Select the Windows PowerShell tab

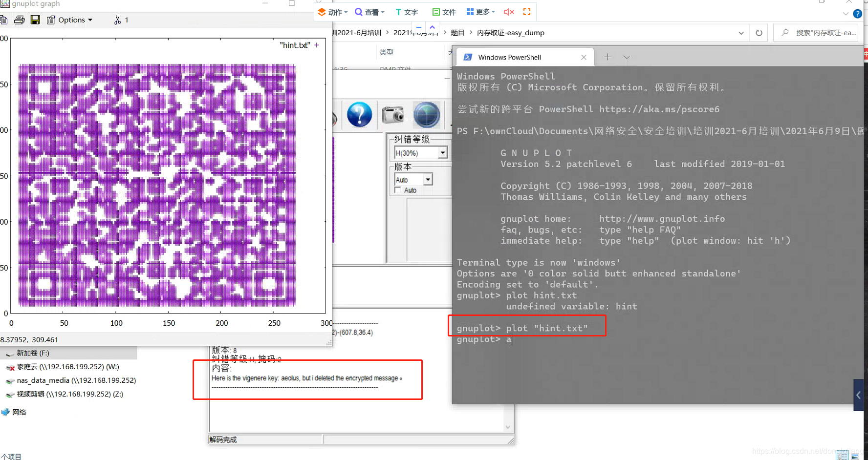point(524,57)
